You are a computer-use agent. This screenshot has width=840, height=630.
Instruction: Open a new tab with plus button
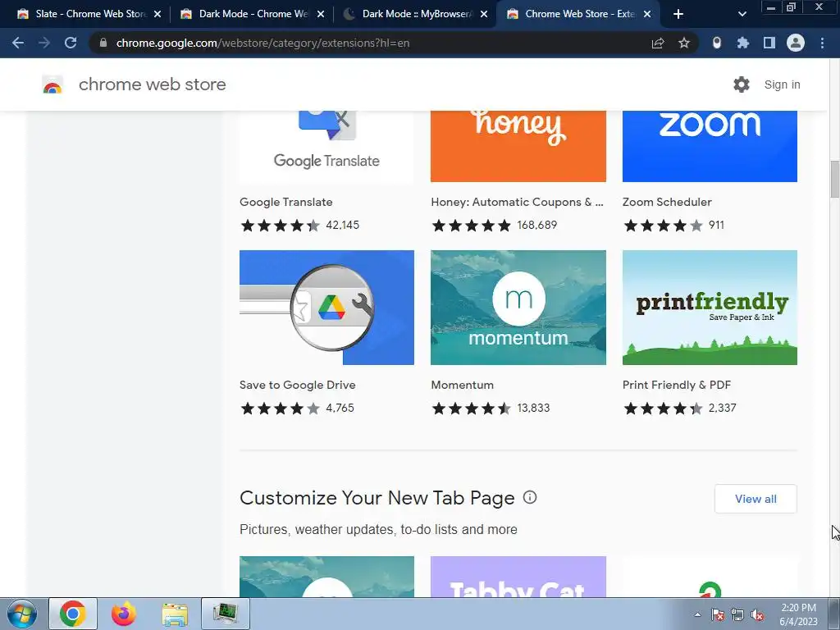[x=678, y=15]
